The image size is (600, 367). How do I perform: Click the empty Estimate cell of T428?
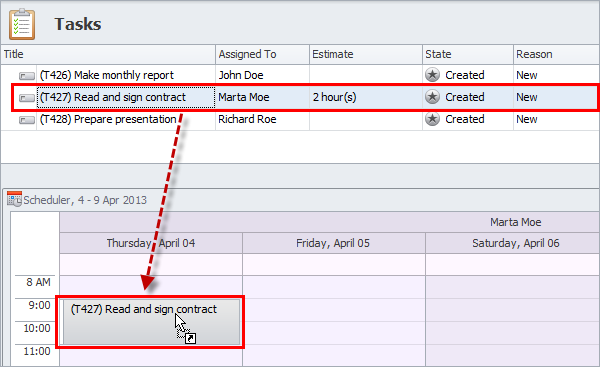tap(366, 119)
